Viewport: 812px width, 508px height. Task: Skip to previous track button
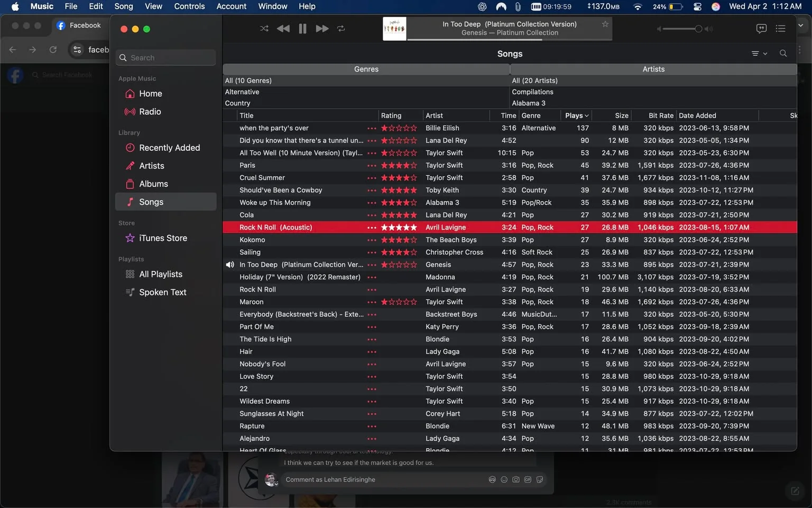(283, 29)
